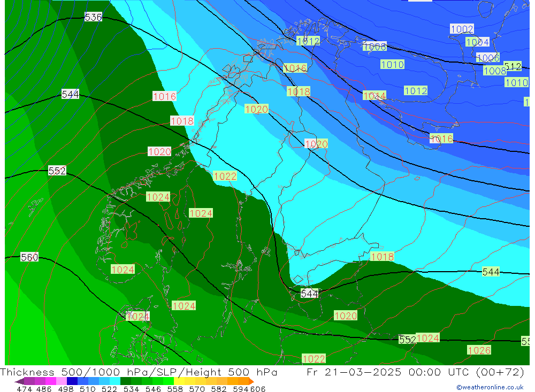Select the 1002 pressure label
This screenshot has height=392, width=535.
pyautogui.click(x=462, y=29)
